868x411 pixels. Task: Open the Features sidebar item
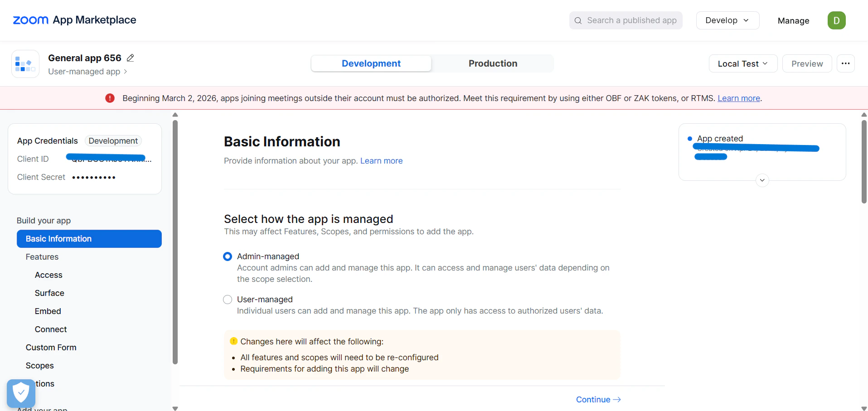coord(42,257)
